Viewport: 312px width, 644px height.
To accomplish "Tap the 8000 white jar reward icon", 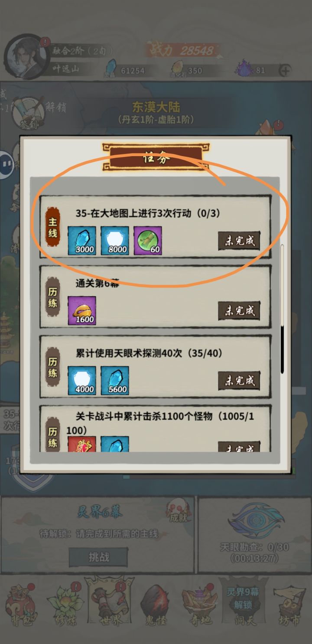I will click(x=115, y=241).
